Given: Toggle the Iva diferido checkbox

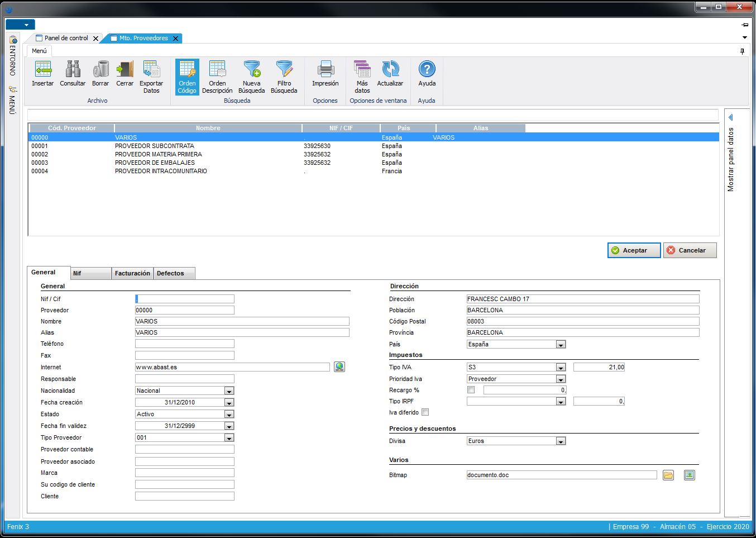Looking at the screenshot, I should pos(425,412).
